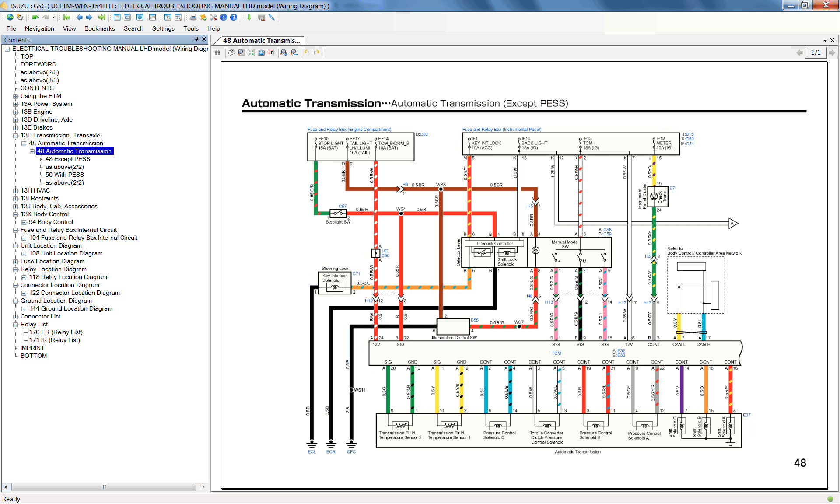This screenshot has width=840, height=504.
Task: Open the binoculars search tool
Action: pyautogui.click(x=217, y=52)
